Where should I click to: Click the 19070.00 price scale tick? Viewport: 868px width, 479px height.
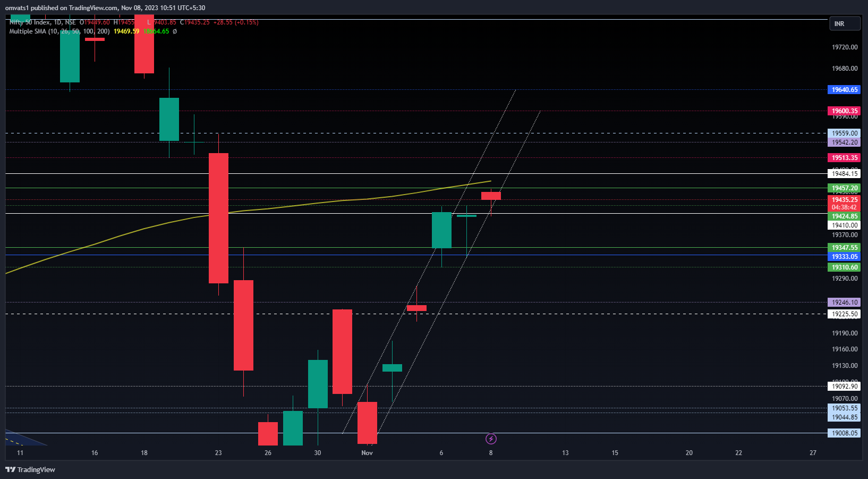(845, 399)
